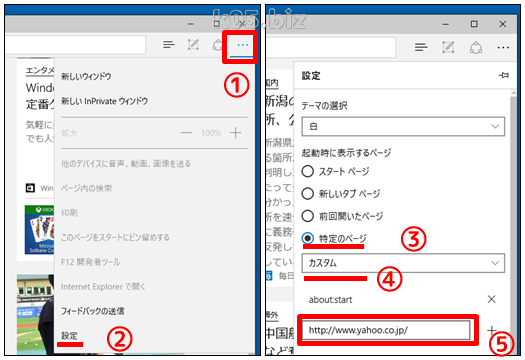Viewport: 525px width, 360px height.
Task: Expand the テーマの選択 dropdown showing 白
Action: (x=403, y=126)
